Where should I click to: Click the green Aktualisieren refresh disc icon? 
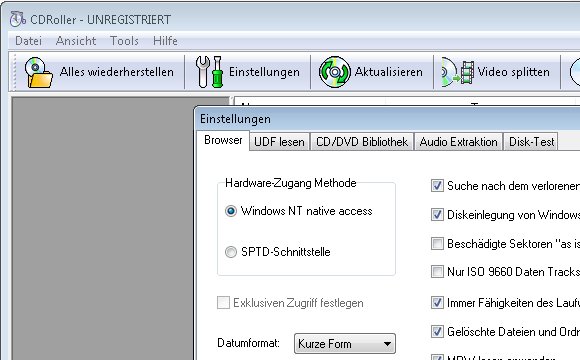334,72
